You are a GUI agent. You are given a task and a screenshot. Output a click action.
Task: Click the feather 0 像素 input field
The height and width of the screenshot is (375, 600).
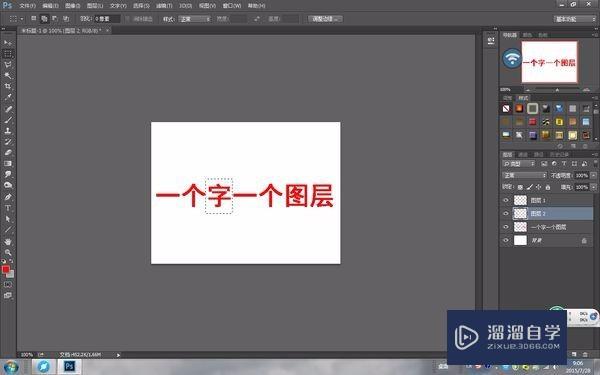point(107,19)
